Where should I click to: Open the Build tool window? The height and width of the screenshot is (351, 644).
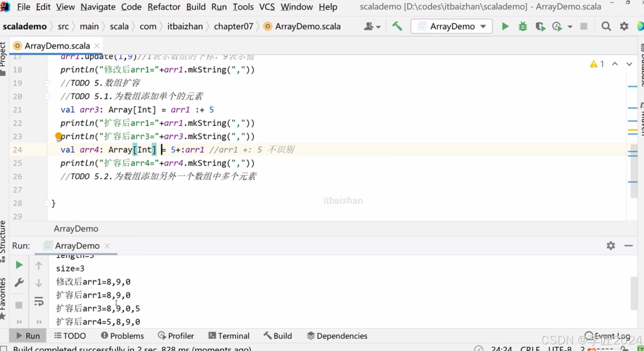(278, 336)
